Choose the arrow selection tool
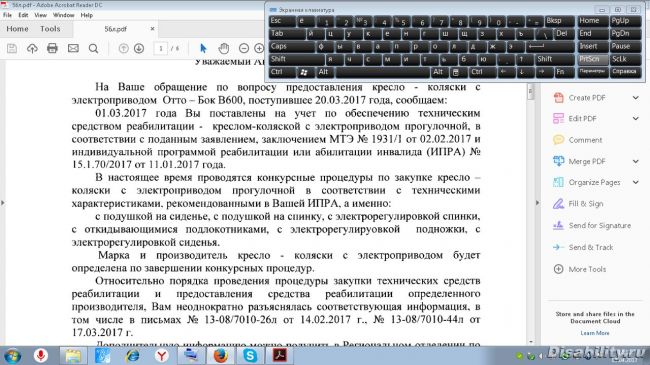Screen dimensions: 650x365 (x=203, y=48)
